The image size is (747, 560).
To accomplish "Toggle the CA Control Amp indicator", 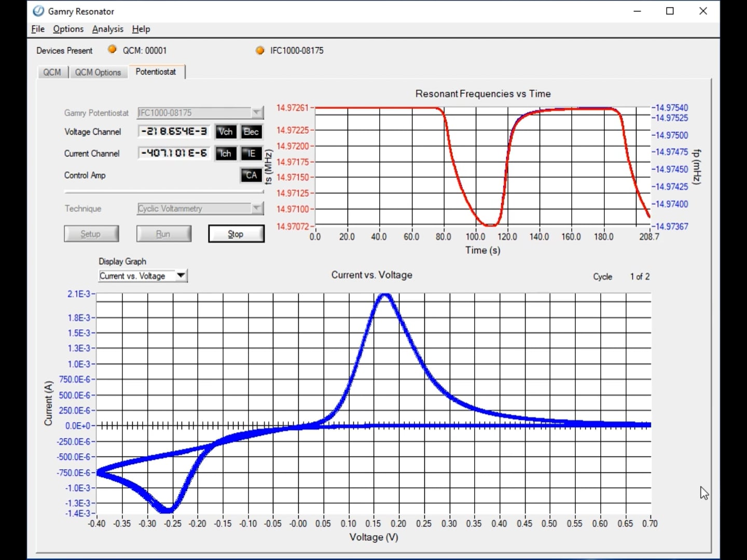I will [x=251, y=175].
